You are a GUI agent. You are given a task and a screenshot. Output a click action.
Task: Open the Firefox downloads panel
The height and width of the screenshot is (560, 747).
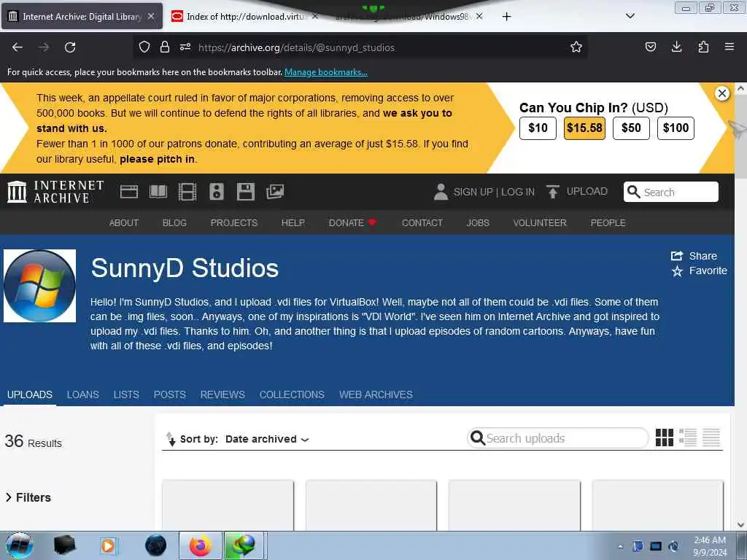pyautogui.click(x=676, y=47)
